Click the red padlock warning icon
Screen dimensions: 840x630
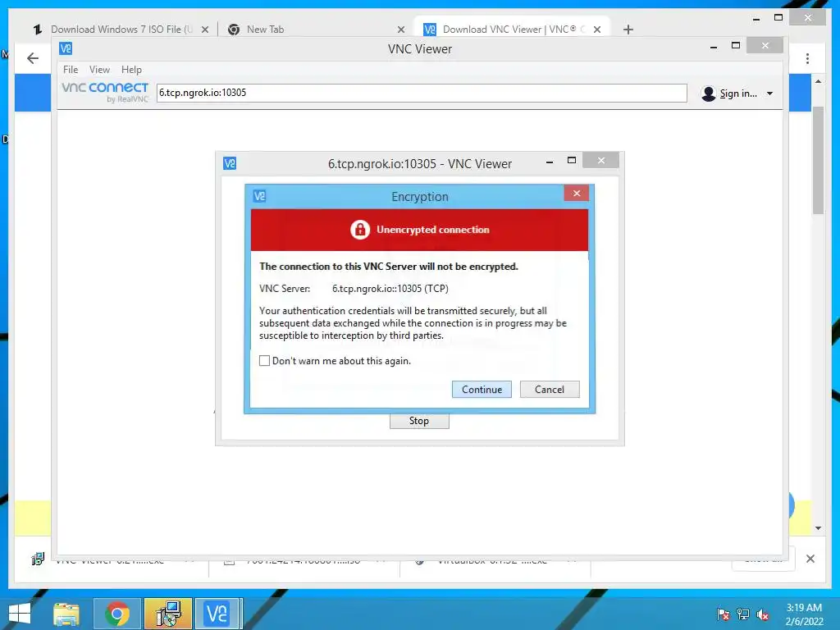360,230
